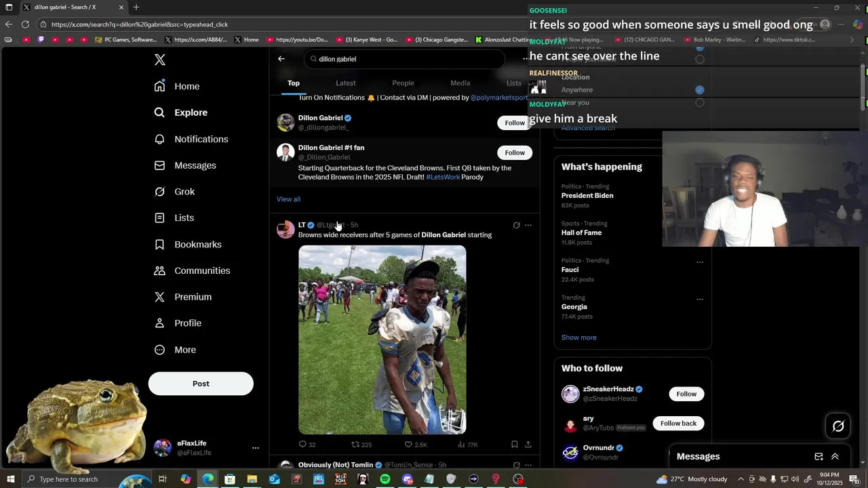The height and width of the screenshot is (488, 868).
Task: Click the floating Grok button
Action: [x=838, y=426]
